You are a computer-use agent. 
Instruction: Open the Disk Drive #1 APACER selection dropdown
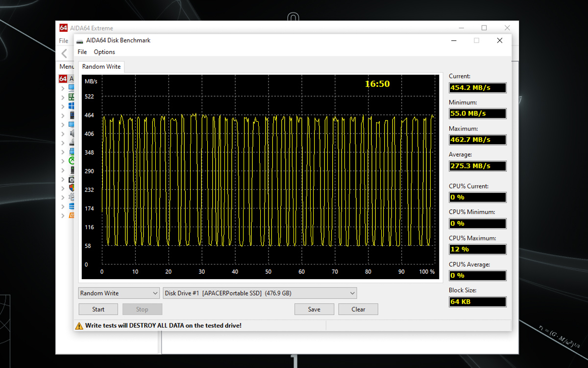tap(260, 293)
